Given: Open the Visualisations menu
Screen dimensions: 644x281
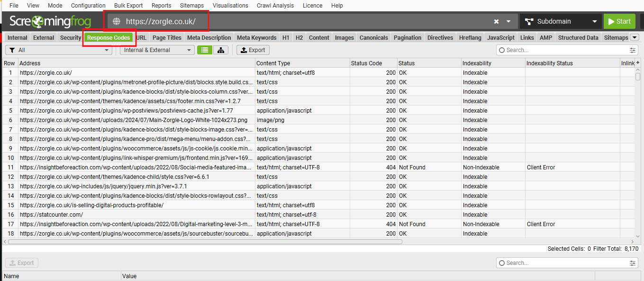Looking at the screenshot, I should pyautogui.click(x=230, y=6).
